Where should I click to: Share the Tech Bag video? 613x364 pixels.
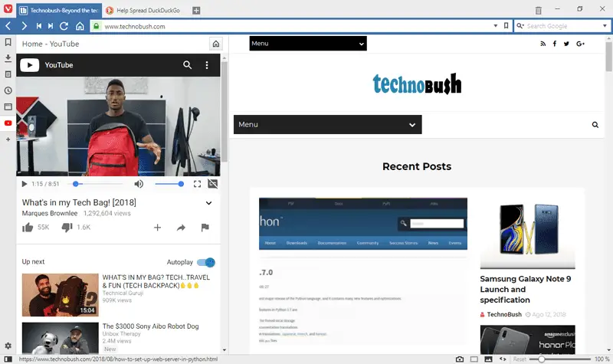181,227
